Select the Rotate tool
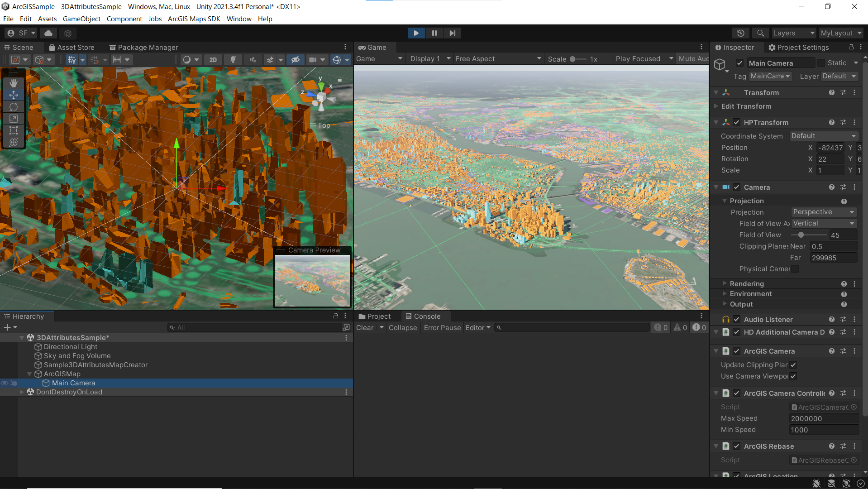Image resolution: width=868 pixels, height=489 pixels. pyautogui.click(x=14, y=107)
